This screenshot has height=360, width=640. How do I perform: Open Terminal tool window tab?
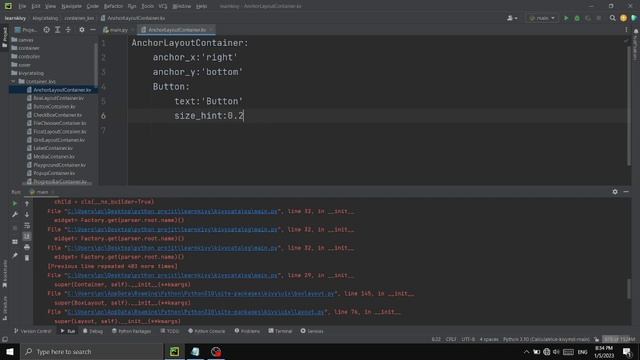tap(280, 331)
